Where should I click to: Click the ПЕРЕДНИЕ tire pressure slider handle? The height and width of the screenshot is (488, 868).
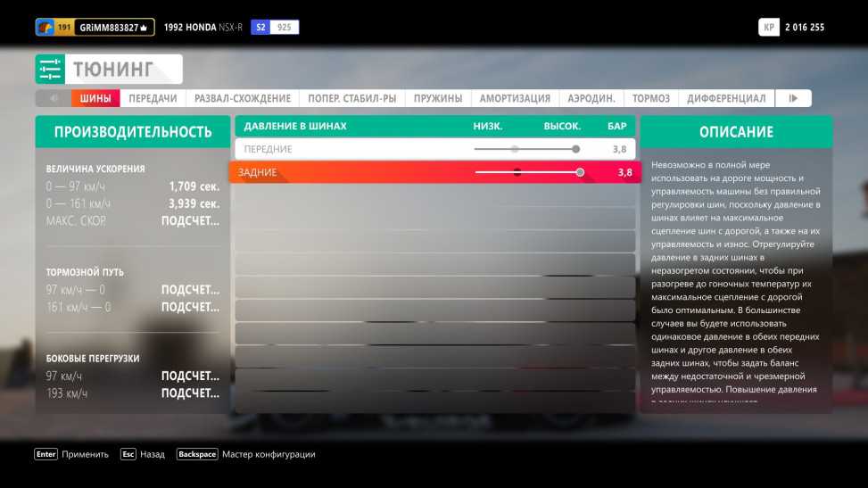click(x=575, y=149)
